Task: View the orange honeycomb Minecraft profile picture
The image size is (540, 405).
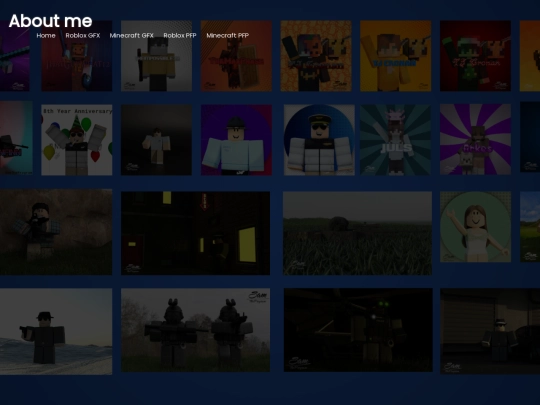Action: pos(316,56)
